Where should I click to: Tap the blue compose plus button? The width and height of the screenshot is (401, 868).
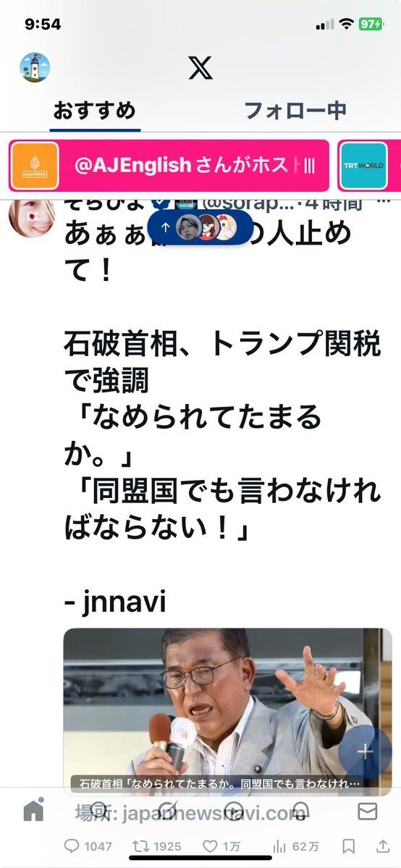366,751
